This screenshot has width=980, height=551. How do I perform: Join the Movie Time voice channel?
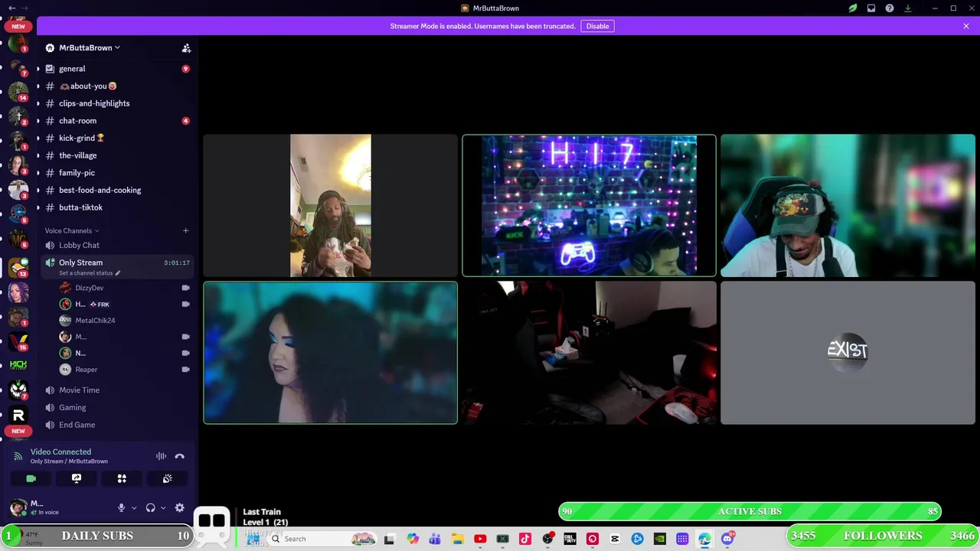pos(116,390)
